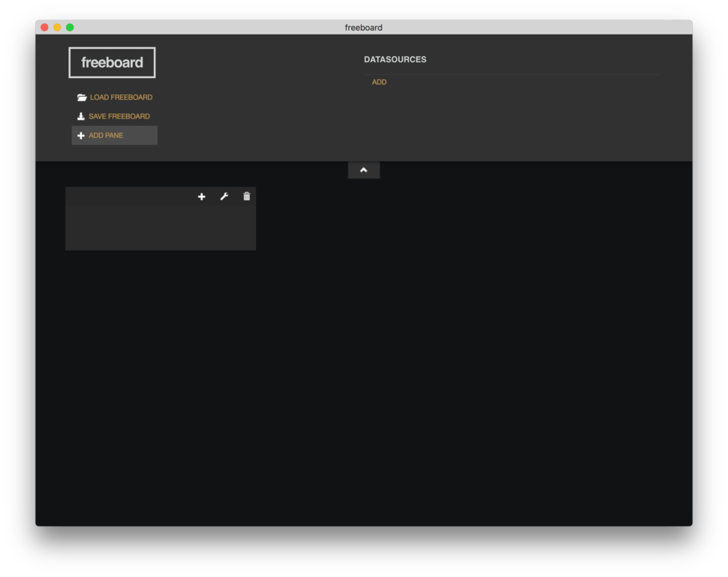728x577 pixels.
Task: Click the yellow minimize traffic light
Action: 57,26
